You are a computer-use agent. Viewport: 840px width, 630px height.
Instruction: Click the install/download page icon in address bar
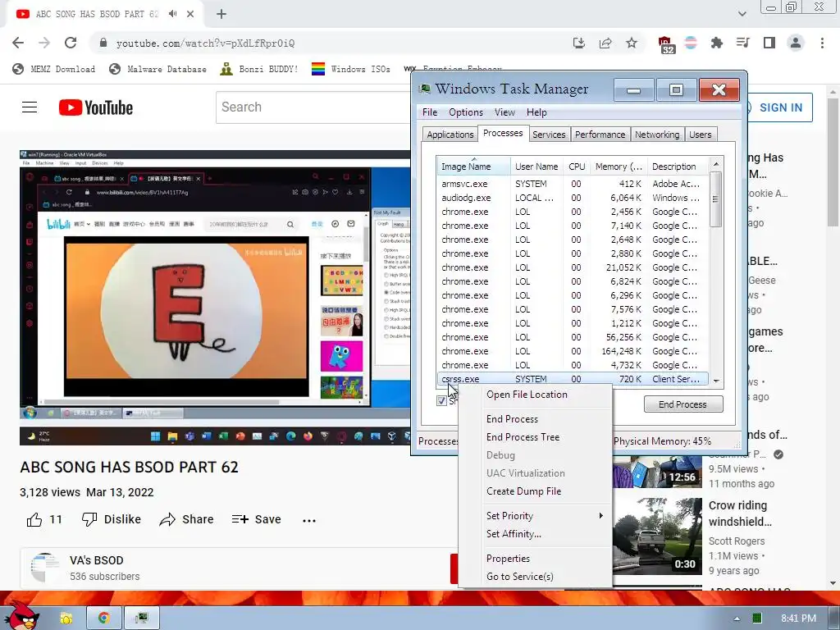(578, 43)
